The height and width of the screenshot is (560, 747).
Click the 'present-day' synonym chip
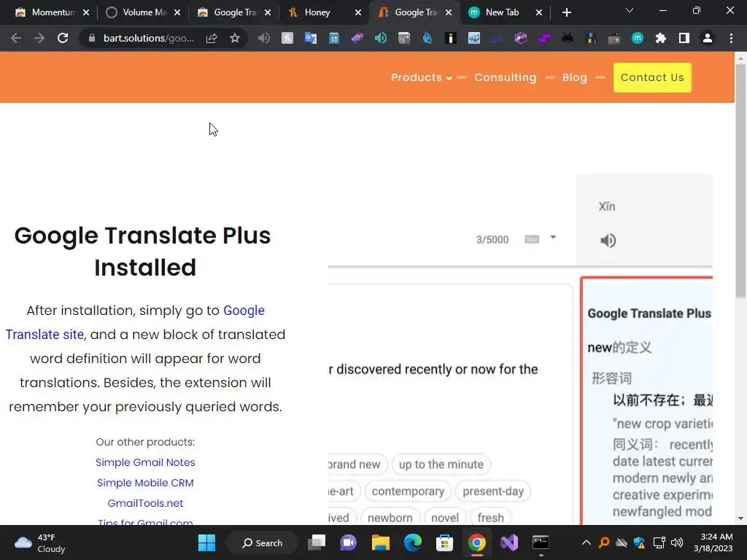[493, 491]
